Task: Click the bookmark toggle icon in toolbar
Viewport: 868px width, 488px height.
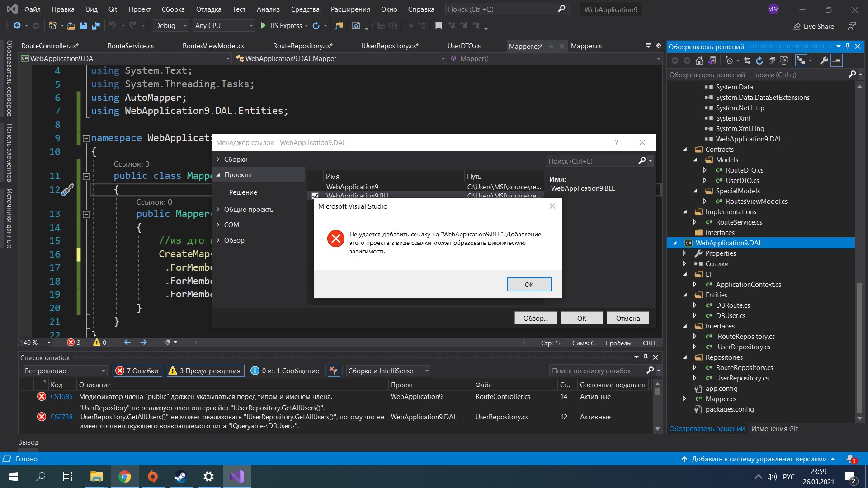Action: pyautogui.click(x=439, y=26)
